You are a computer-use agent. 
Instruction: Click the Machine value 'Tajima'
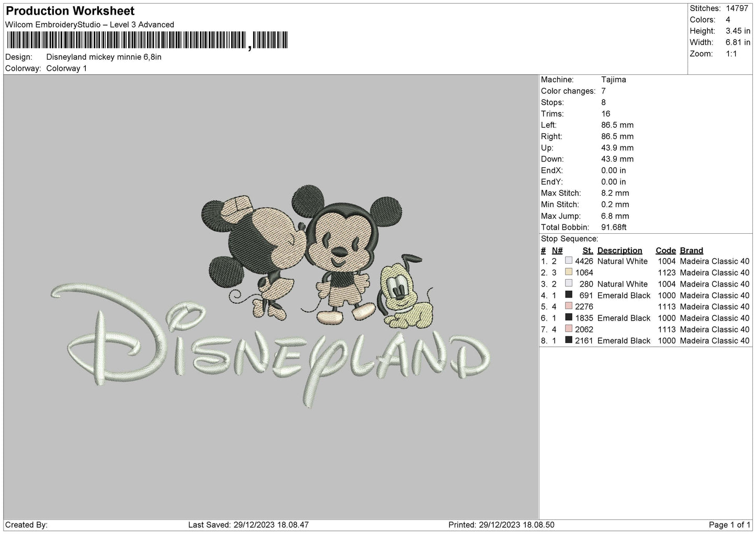[614, 79]
